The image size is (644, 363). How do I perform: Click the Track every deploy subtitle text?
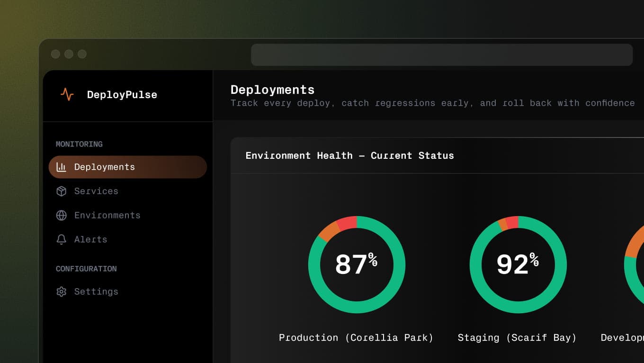[x=433, y=103]
